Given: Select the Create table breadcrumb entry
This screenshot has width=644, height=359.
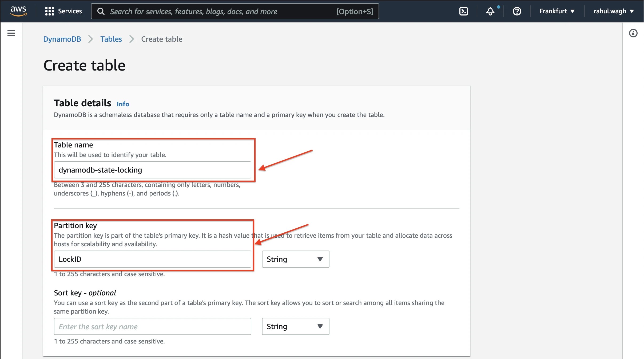Looking at the screenshot, I should click(161, 39).
